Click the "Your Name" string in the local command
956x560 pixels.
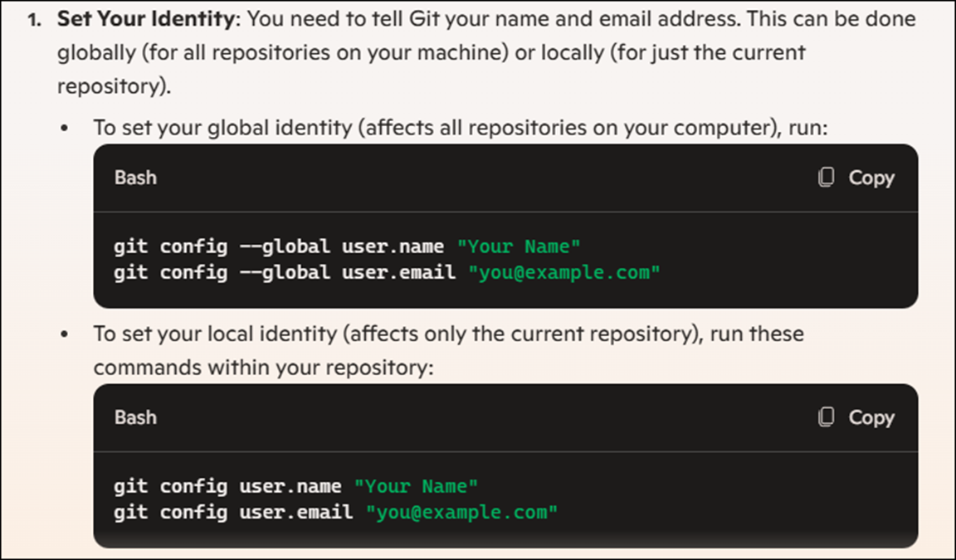pyautogui.click(x=417, y=486)
